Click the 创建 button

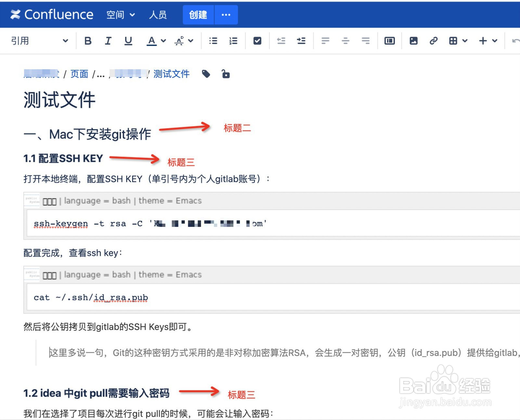click(198, 15)
